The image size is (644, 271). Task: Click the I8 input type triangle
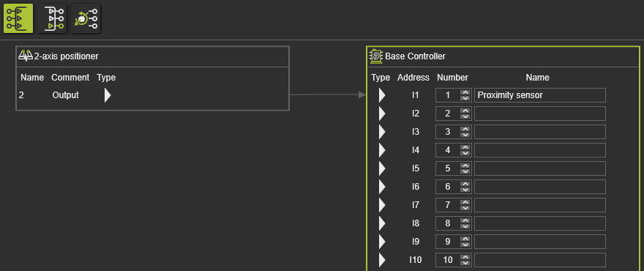pyautogui.click(x=382, y=223)
